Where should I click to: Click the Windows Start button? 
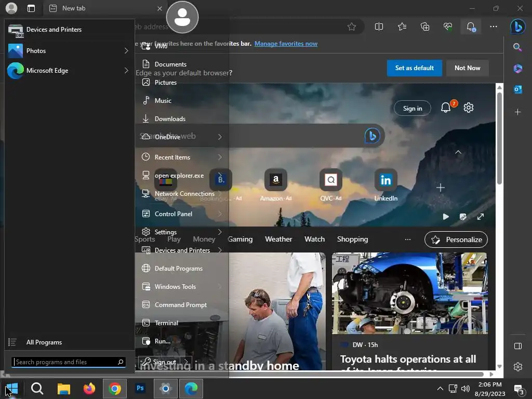click(x=12, y=389)
